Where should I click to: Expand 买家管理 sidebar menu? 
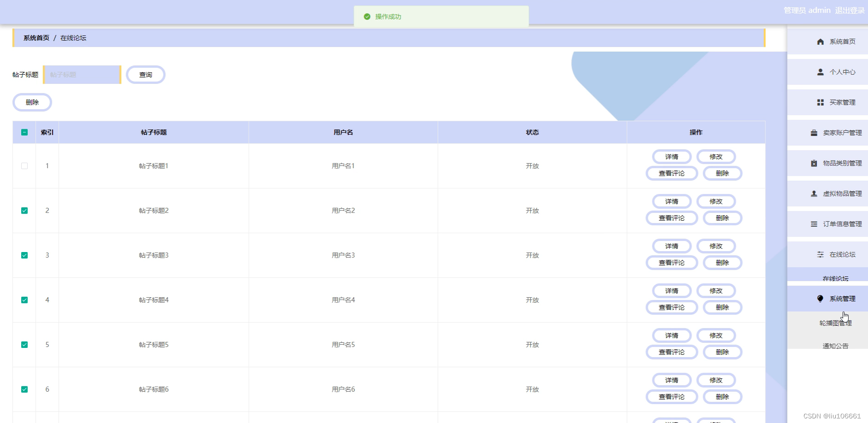coord(827,102)
